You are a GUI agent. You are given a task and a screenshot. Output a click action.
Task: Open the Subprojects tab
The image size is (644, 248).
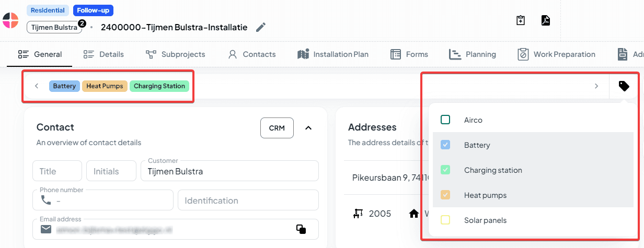(x=176, y=54)
